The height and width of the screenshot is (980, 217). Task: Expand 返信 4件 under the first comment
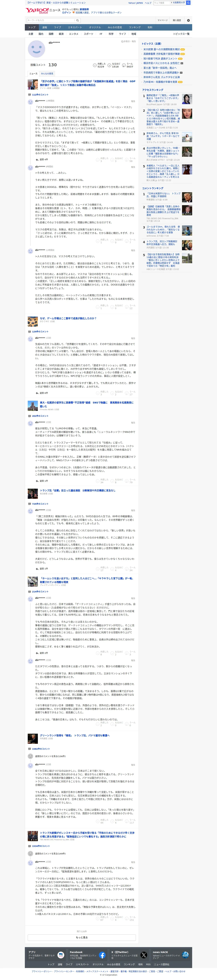point(42,159)
